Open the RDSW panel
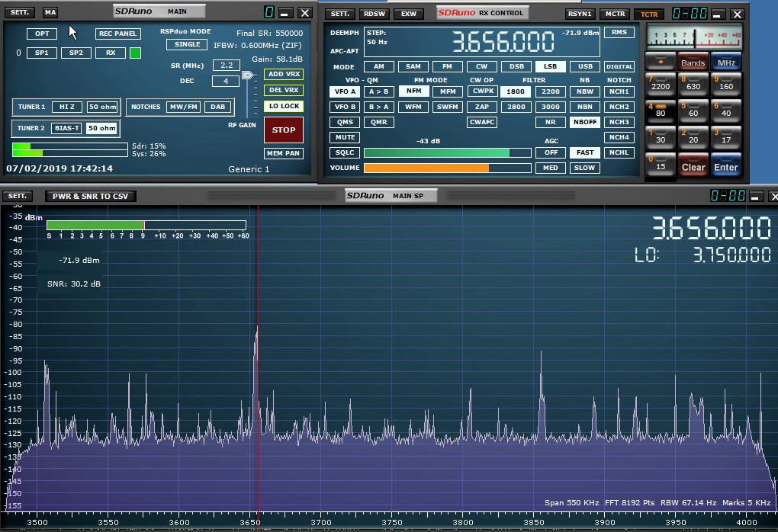Screen dimensions: 778x532 click(374, 14)
